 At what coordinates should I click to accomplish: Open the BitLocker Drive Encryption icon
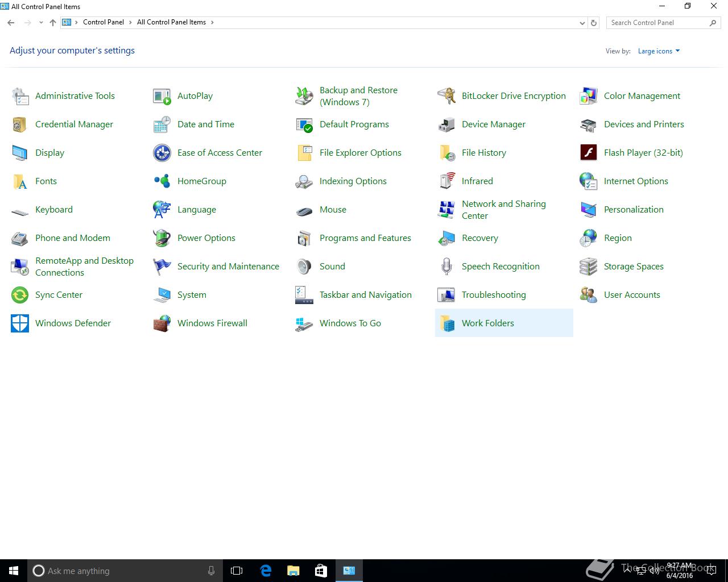click(446, 96)
